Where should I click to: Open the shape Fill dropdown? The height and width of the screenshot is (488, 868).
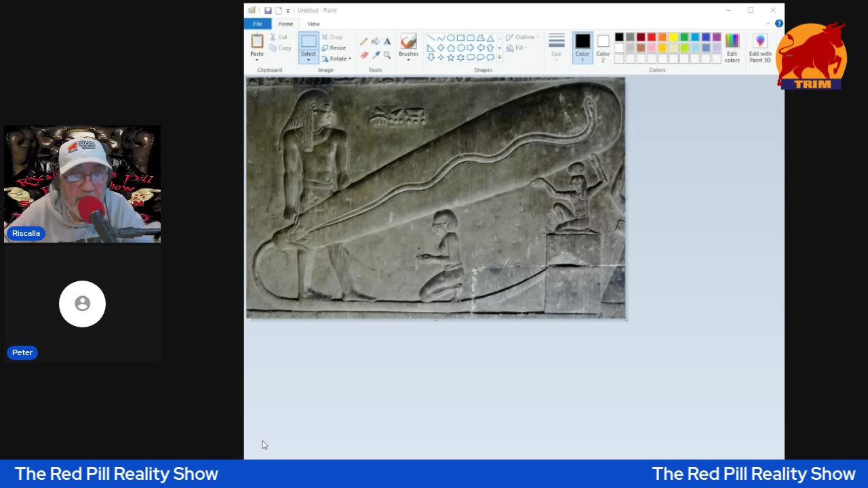pos(517,48)
